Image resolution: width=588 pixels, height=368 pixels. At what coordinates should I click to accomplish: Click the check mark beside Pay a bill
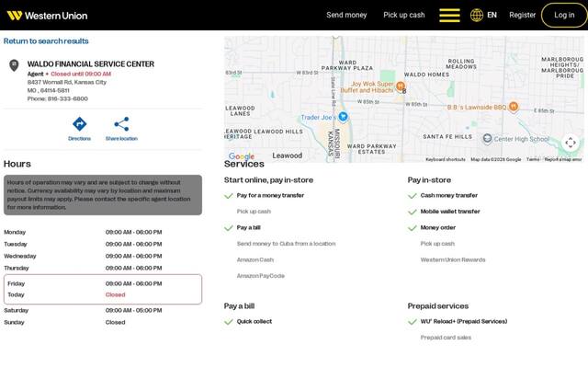click(x=229, y=228)
